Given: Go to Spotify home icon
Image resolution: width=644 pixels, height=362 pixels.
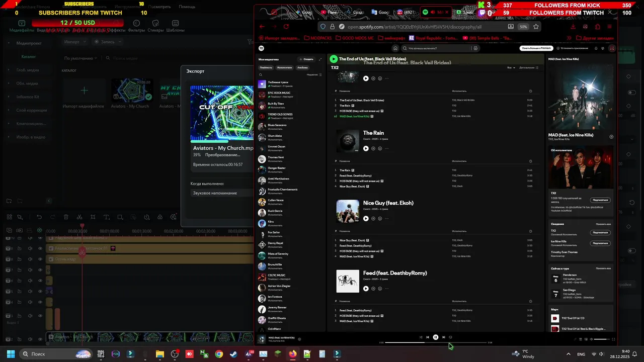Looking at the screenshot, I should (x=395, y=48).
